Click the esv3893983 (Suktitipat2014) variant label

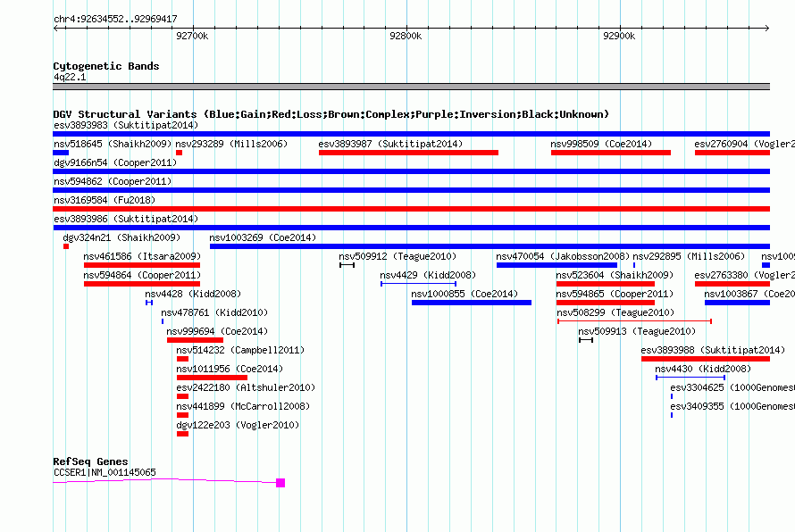[x=126, y=125]
